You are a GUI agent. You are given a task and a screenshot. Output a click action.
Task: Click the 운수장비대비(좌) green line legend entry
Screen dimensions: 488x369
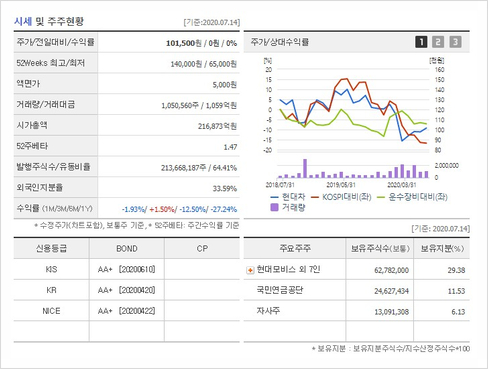point(412,197)
